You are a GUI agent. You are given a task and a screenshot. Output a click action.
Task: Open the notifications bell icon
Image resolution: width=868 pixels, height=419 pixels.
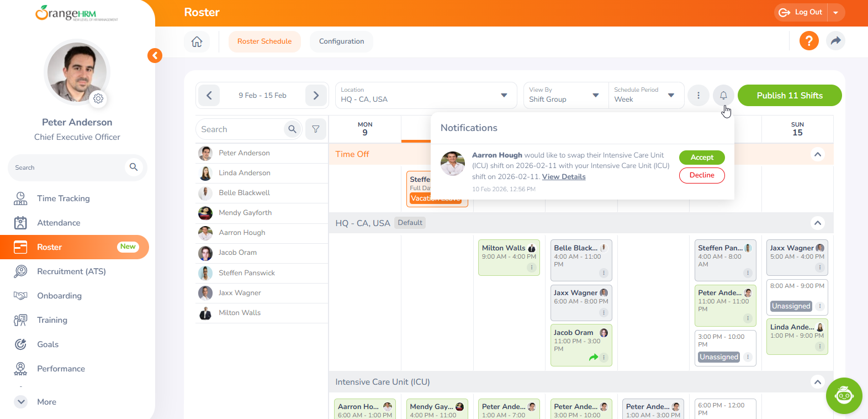pyautogui.click(x=723, y=96)
